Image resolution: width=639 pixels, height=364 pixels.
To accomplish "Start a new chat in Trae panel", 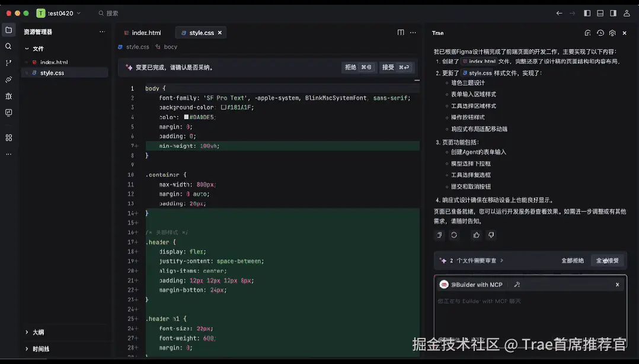I will (x=587, y=33).
